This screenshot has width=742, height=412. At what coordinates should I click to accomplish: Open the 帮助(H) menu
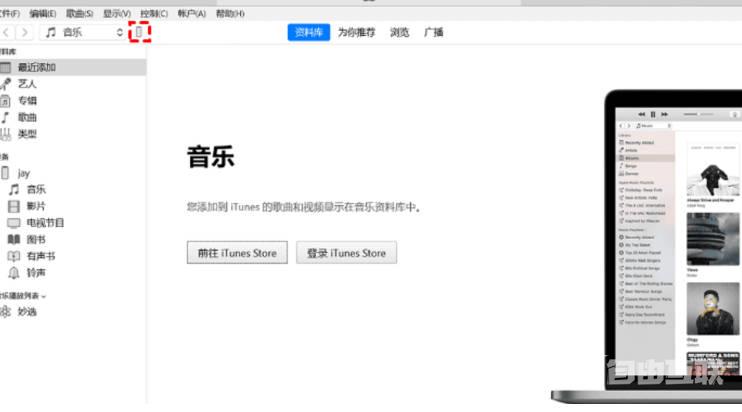[x=230, y=14]
